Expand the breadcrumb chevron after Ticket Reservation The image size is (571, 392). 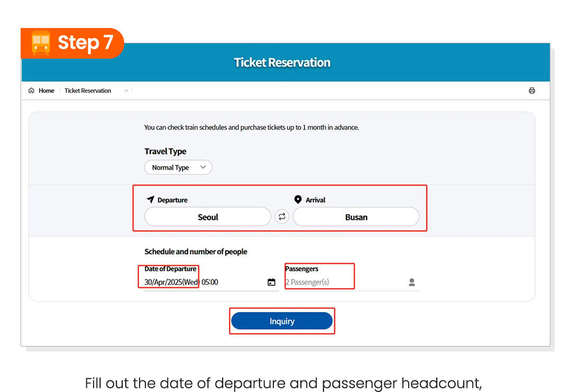coord(126,91)
